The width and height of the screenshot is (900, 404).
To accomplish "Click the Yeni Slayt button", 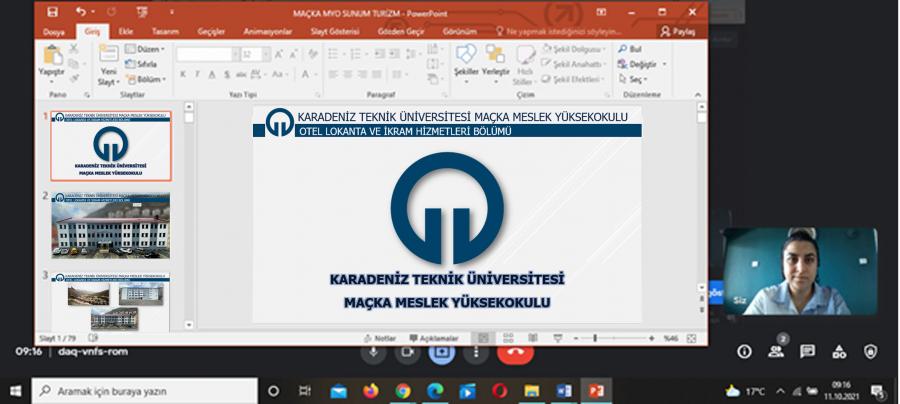I will [107, 65].
